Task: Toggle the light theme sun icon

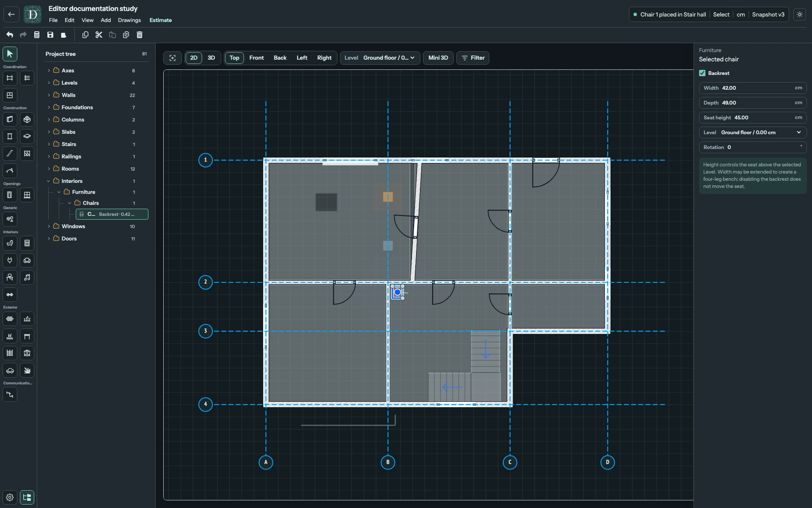Action: (x=800, y=14)
